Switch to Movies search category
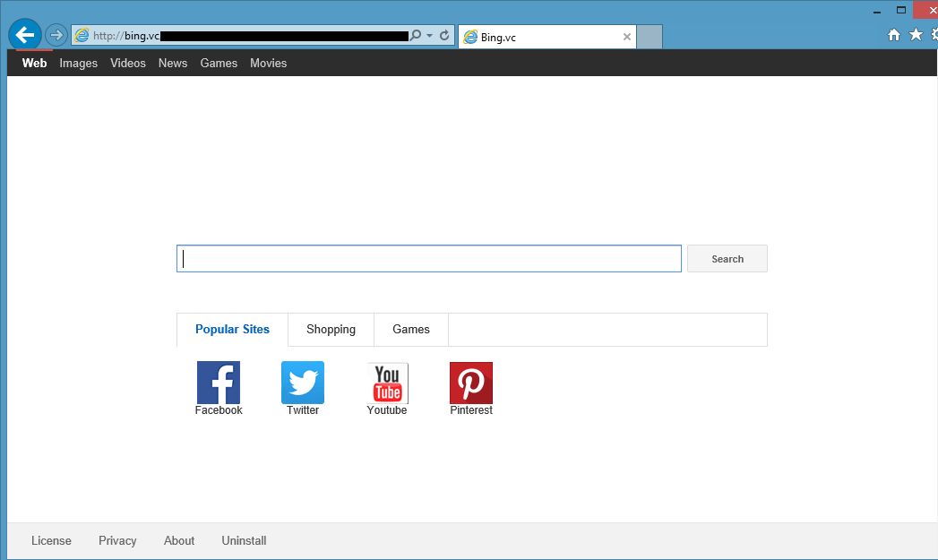This screenshot has width=938, height=560. click(x=268, y=63)
